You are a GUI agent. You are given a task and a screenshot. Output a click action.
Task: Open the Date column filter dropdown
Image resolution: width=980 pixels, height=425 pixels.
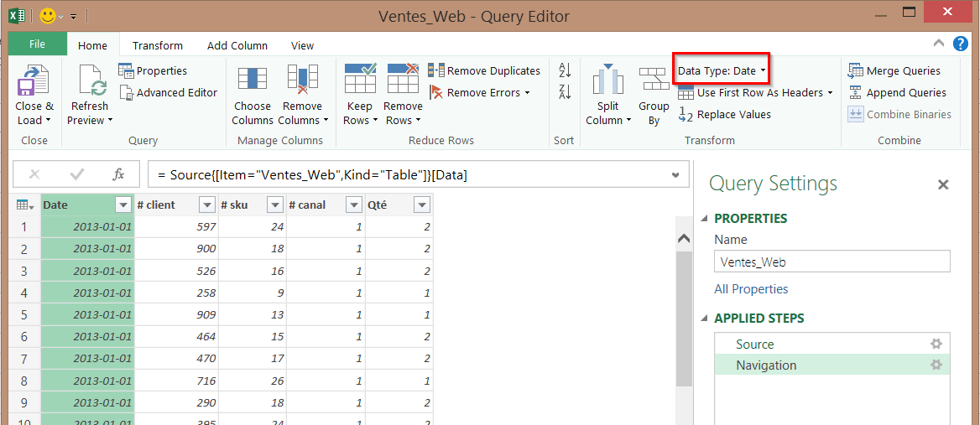(x=123, y=205)
